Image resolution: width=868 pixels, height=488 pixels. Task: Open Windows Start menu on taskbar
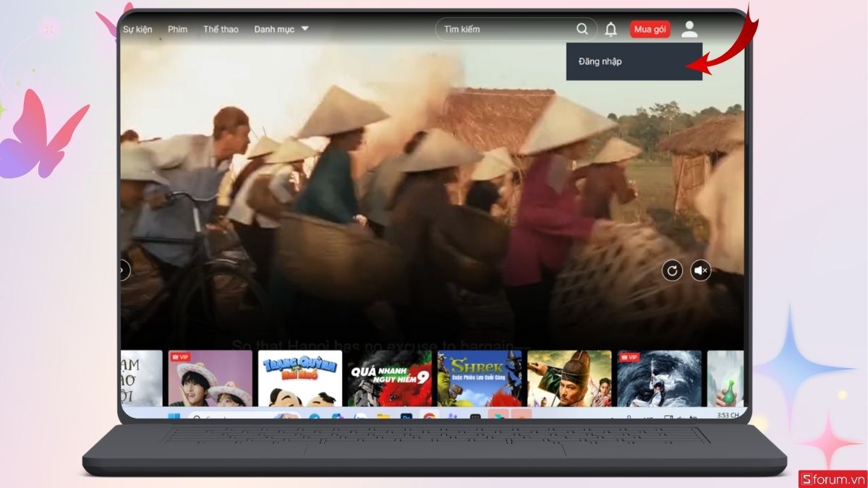pyautogui.click(x=174, y=416)
